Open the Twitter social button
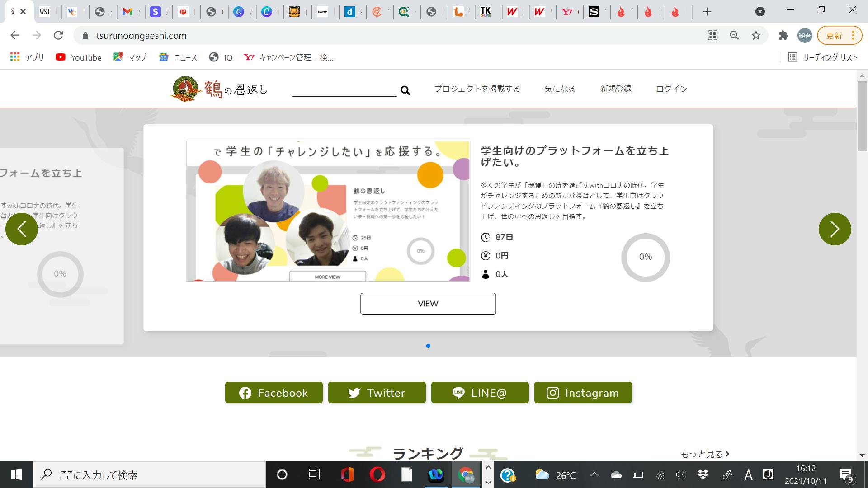This screenshot has width=868, height=488. [377, 393]
